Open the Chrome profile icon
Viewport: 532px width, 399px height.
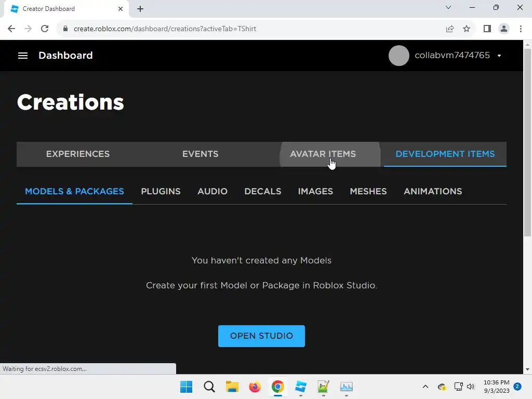tap(504, 29)
